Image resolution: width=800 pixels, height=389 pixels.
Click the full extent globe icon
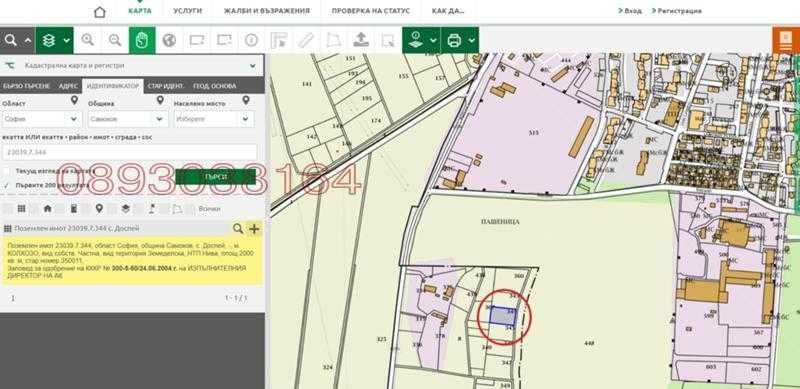click(x=169, y=40)
